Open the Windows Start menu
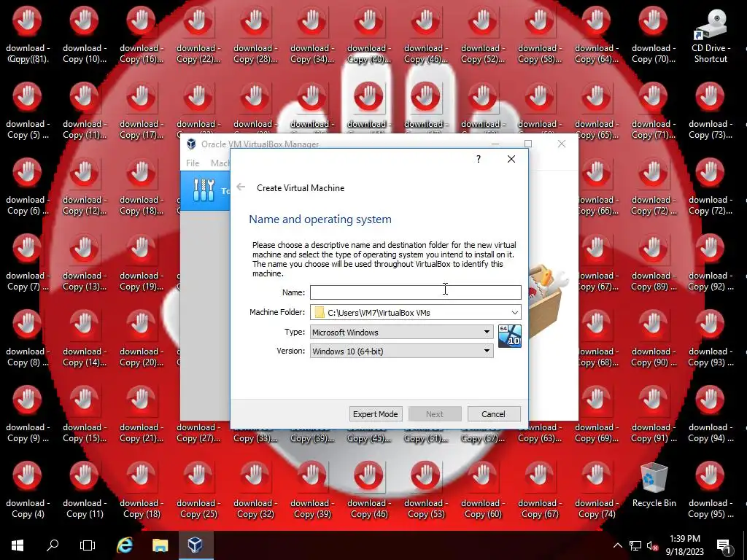The height and width of the screenshot is (560, 747). click(x=18, y=545)
